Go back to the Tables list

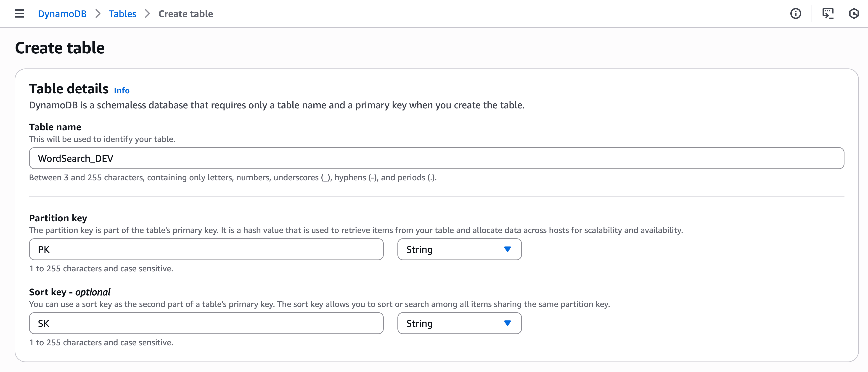pos(122,14)
